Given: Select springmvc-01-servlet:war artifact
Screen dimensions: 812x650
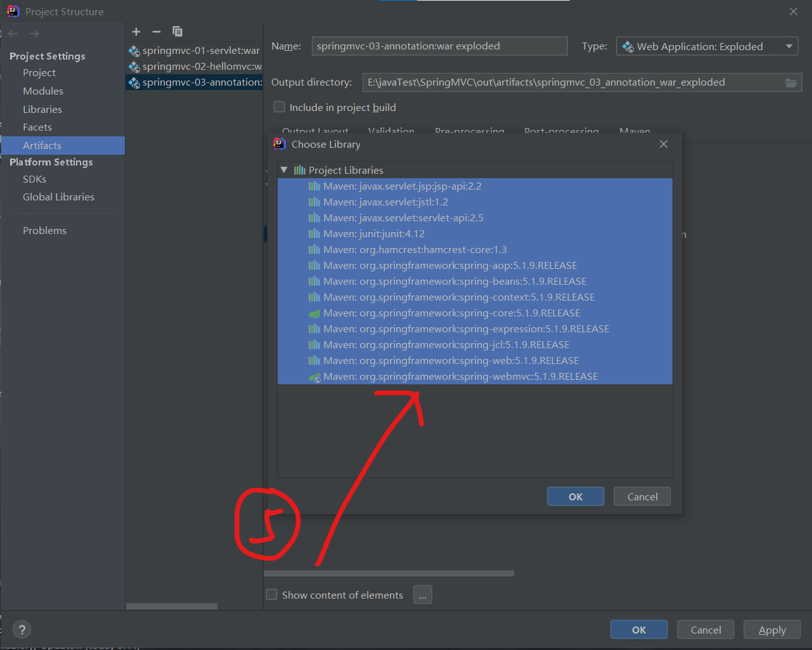Looking at the screenshot, I should click(194, 51).
